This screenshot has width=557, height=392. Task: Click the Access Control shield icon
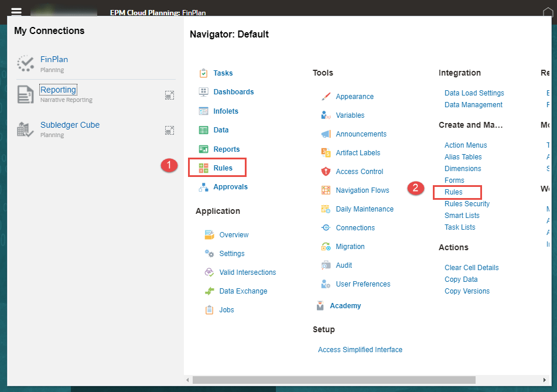click(x=326, y=172)
